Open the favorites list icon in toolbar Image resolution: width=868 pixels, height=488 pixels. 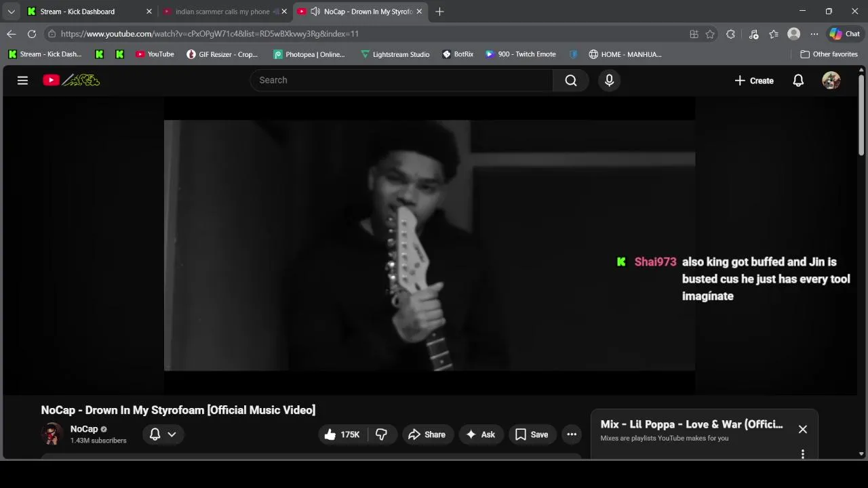click(774, 34)
